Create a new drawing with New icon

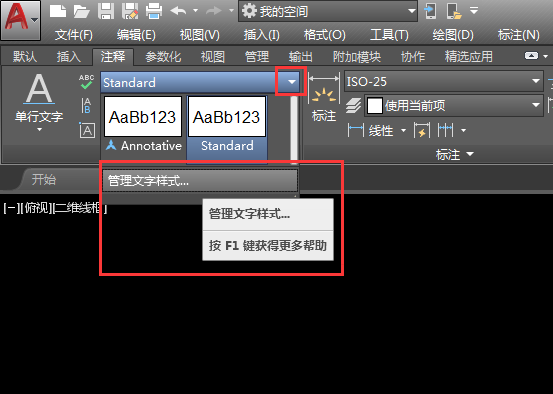pos(58,11)
